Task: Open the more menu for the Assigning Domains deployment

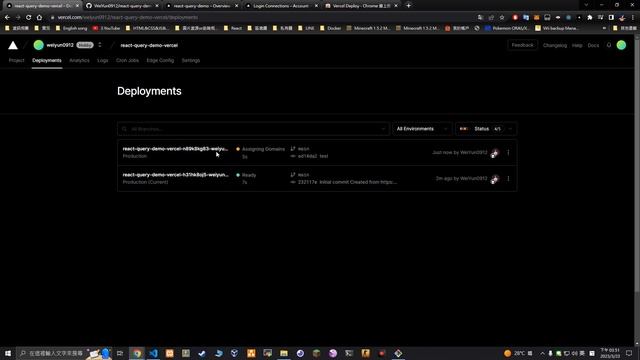Action: [508, 152]
